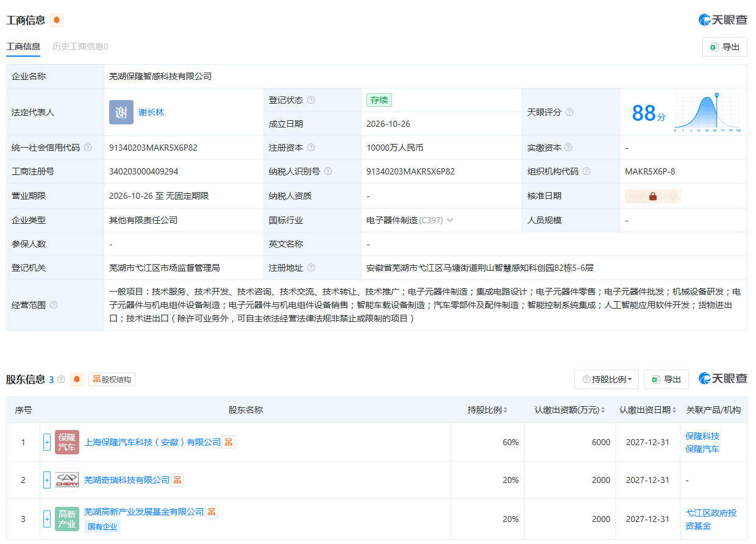Screen dimensions: 756x544
Task: Open 芜湖高新产业发展基金有限公司 link
Action: (144, 512)
